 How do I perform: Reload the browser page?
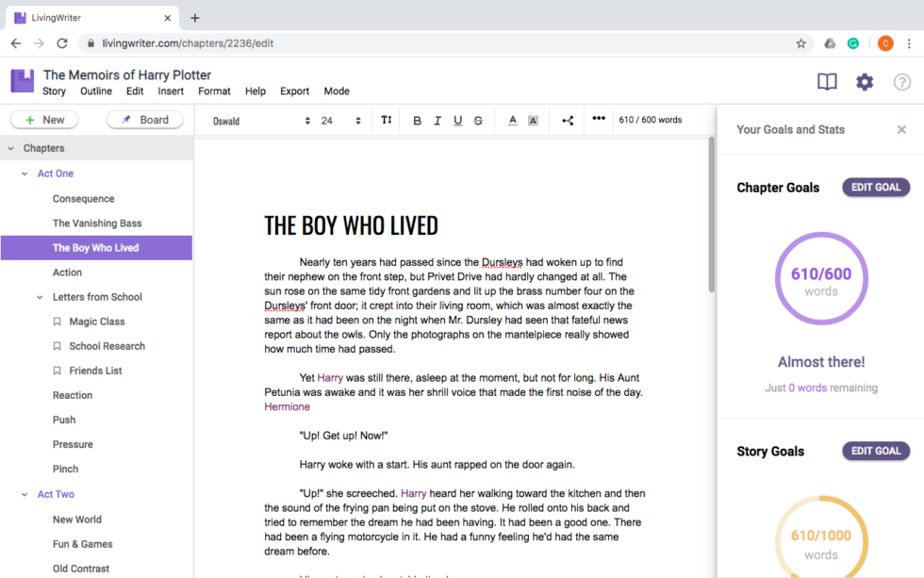pos(62,43)
